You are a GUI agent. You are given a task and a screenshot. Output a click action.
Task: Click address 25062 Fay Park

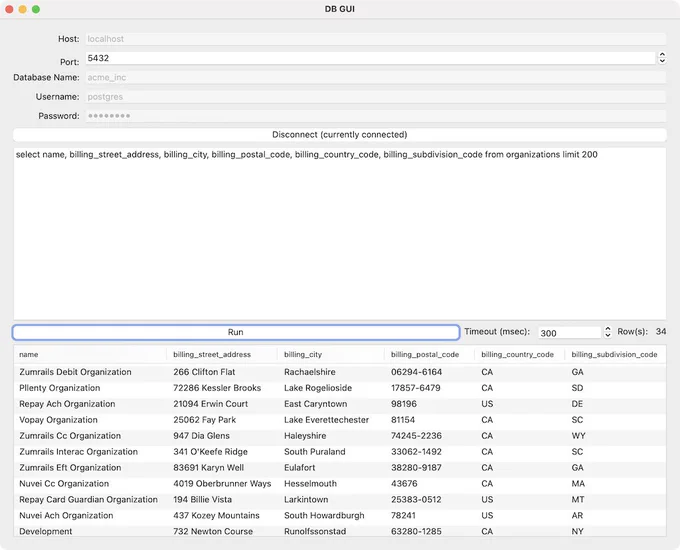tap(204, 420)
